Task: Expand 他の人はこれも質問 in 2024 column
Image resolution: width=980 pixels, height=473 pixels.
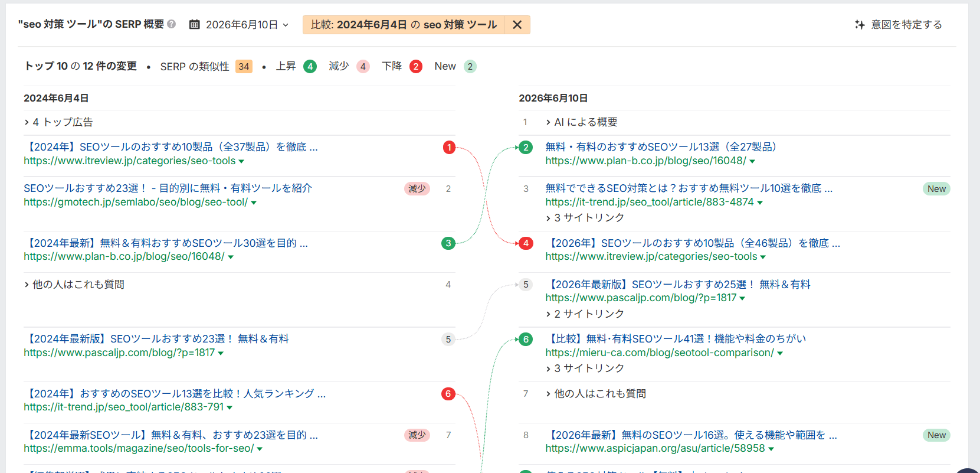Action: tap(74, 285)
